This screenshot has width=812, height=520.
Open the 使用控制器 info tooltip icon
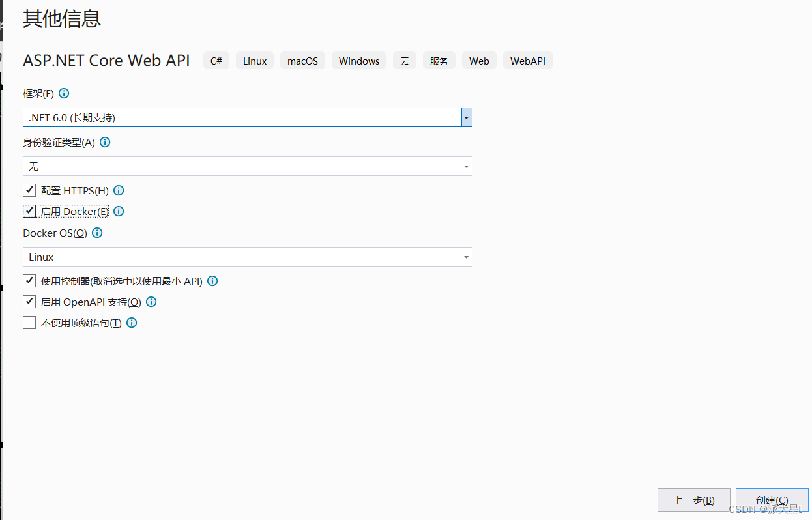coord(212,281)
